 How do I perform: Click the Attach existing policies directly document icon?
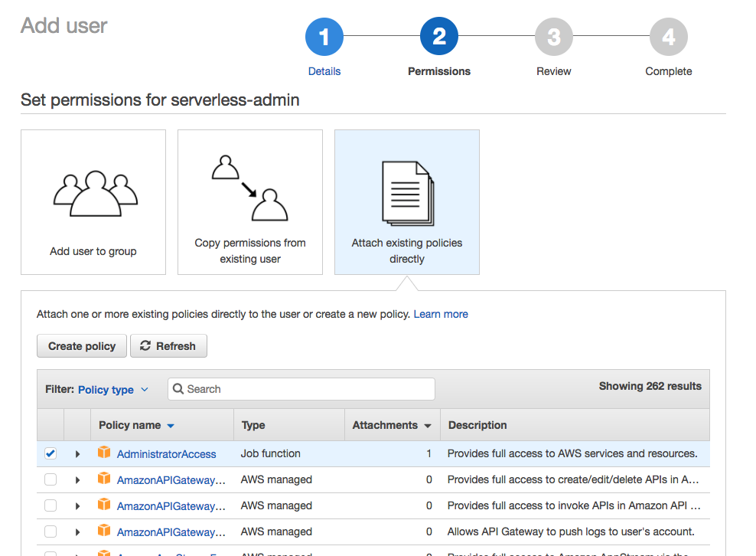[407, 193]
